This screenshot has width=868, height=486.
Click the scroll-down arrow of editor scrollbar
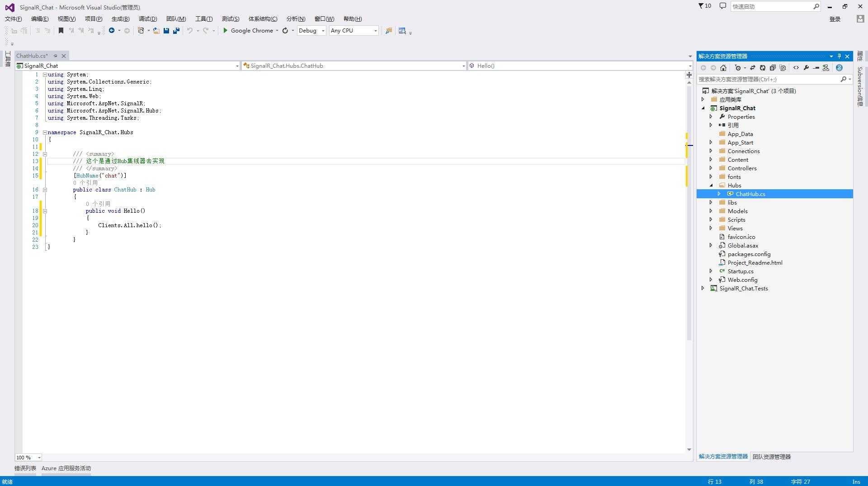tap(689, 449)
